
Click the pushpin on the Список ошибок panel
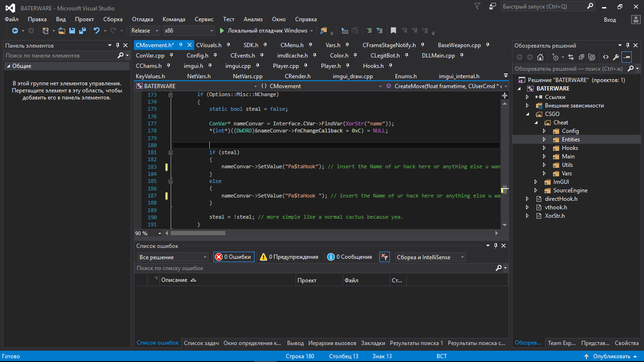click(495, 246)
